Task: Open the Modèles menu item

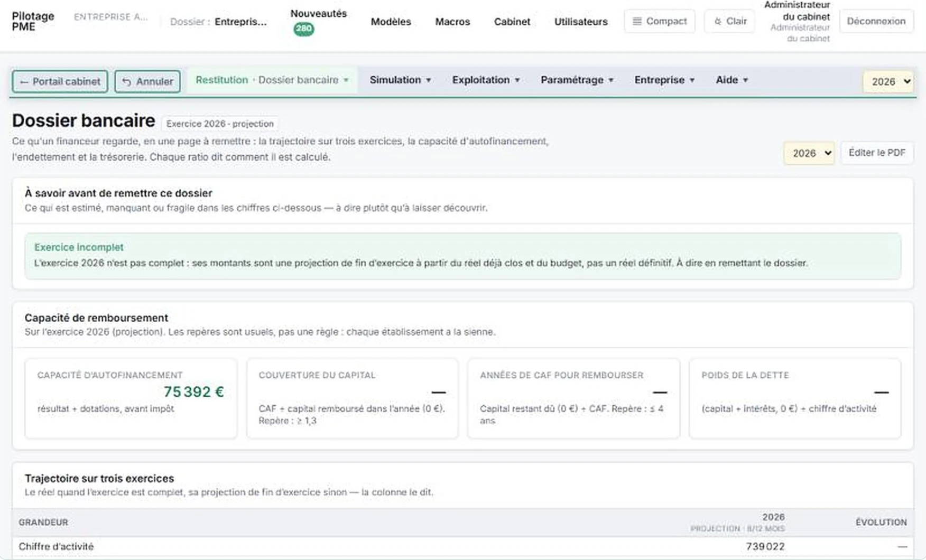Action: tap(391, 22)
